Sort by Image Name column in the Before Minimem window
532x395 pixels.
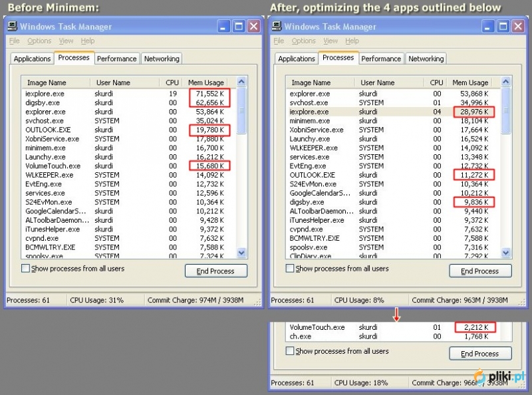pos(56,82)
